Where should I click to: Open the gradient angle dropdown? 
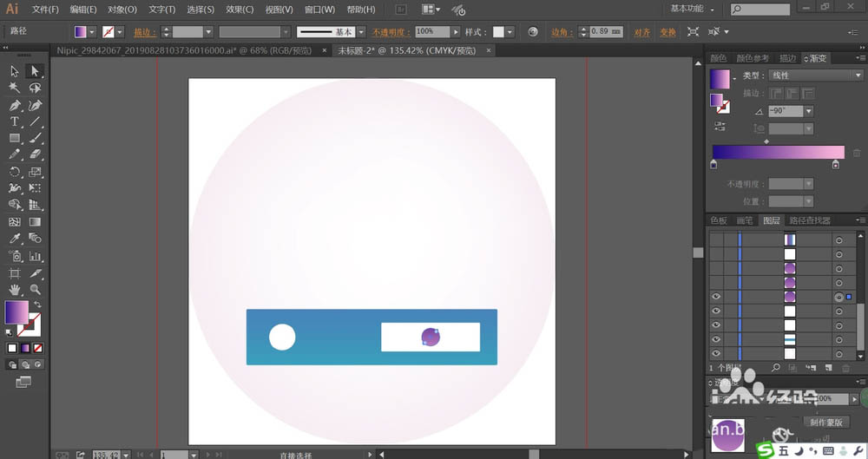coord(809,111)
